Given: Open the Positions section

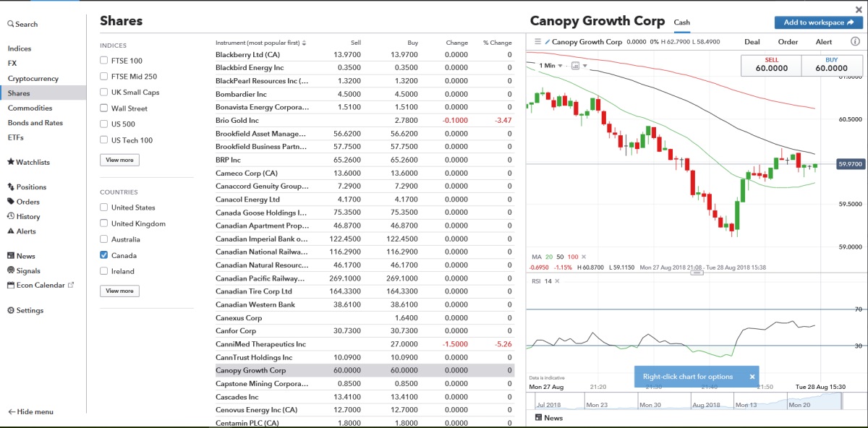Looking at the screenshot, I should point(27,187).
